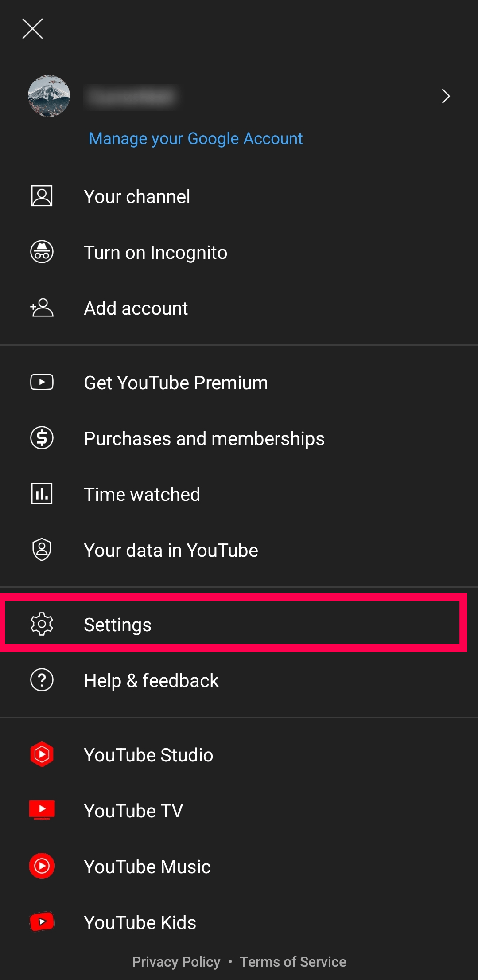478x980 pixels.
Task: Open the Time watched bar chart icon
Action: coord(42,494)
